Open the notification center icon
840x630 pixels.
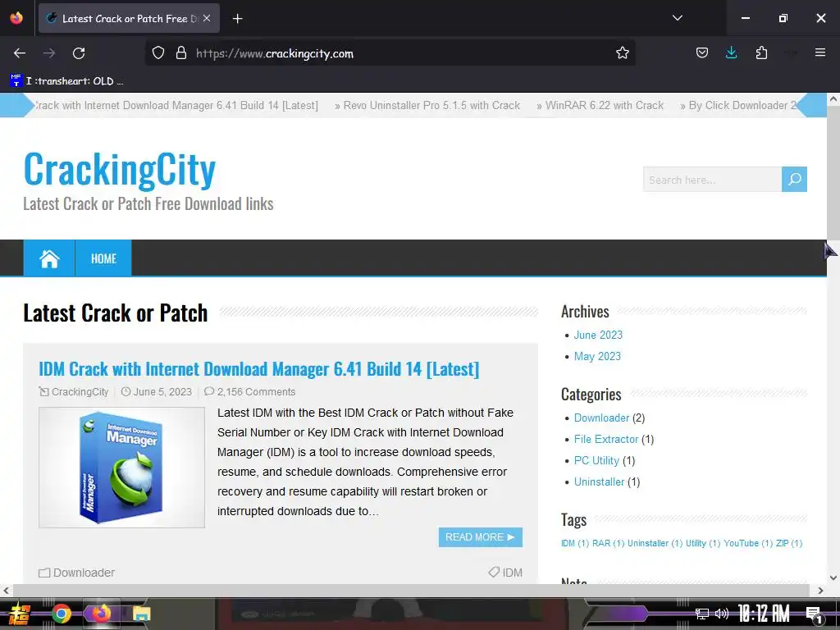tap(814, 614)
